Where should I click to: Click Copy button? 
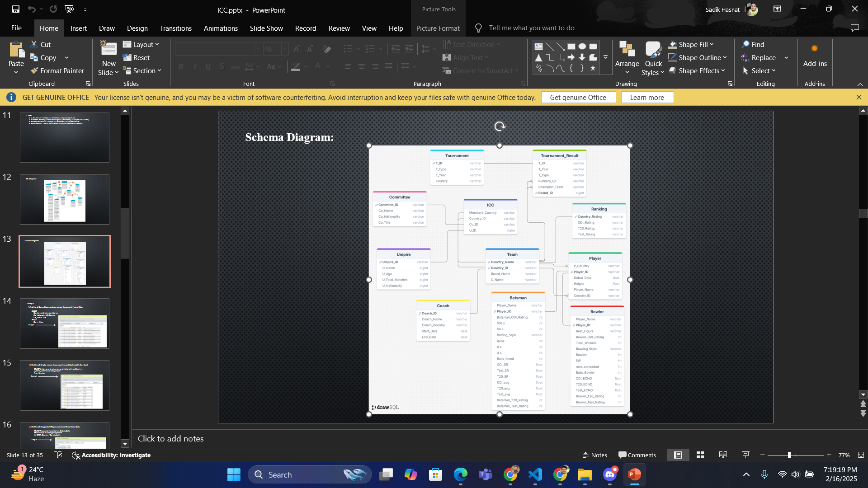point(43,57)
